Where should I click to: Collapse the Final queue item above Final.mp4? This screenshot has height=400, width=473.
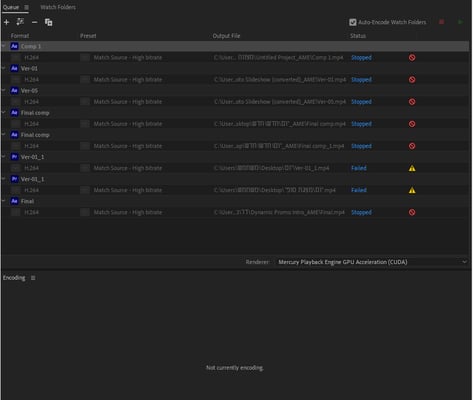click(x=4, y=201)
